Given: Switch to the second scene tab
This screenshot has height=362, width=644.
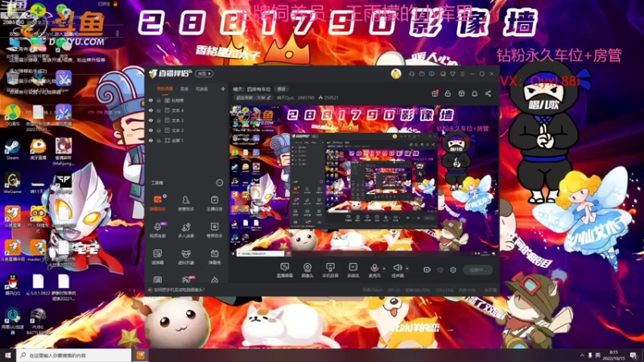Looking at the screenshot, I should (184, 88).
